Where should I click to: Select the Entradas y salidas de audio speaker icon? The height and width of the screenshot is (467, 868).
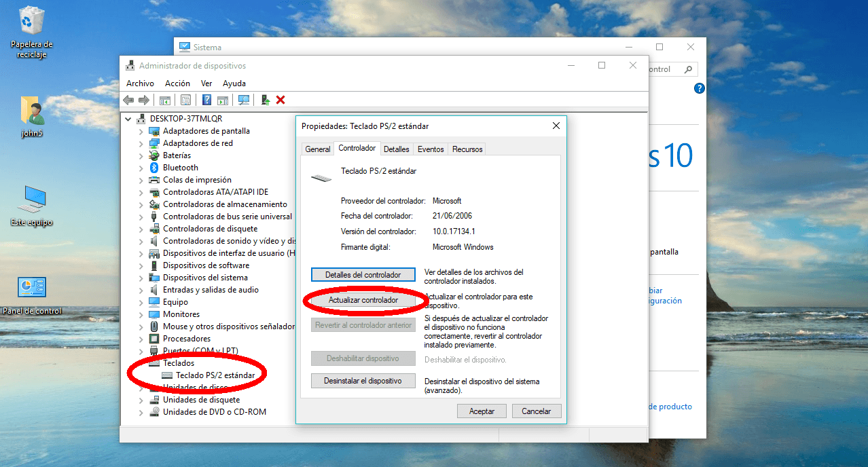(x=154, y=290)
